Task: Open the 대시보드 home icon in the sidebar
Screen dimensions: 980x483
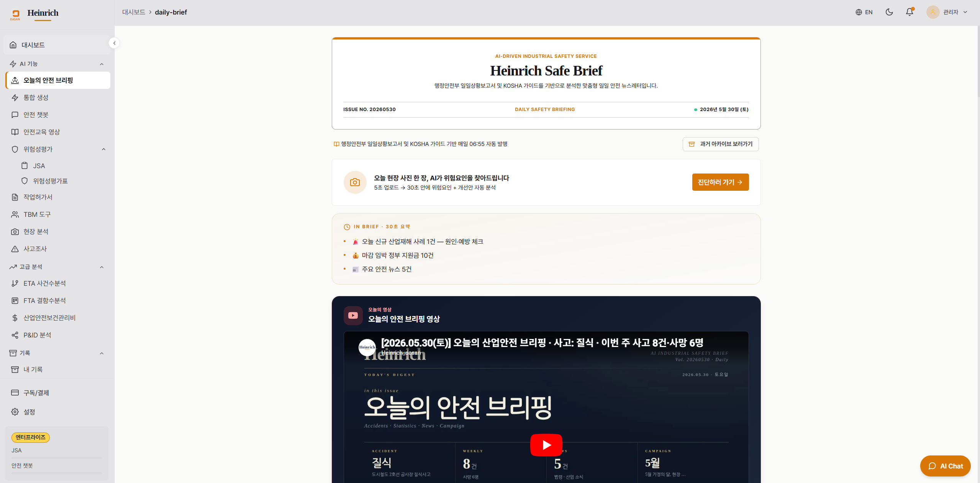Action: coord(13,45)
